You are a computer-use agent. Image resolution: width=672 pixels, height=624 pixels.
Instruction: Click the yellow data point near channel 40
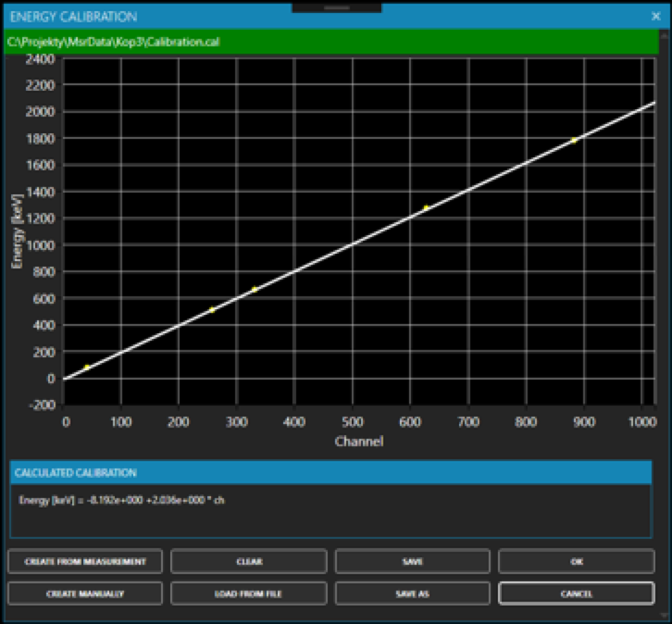87,366
